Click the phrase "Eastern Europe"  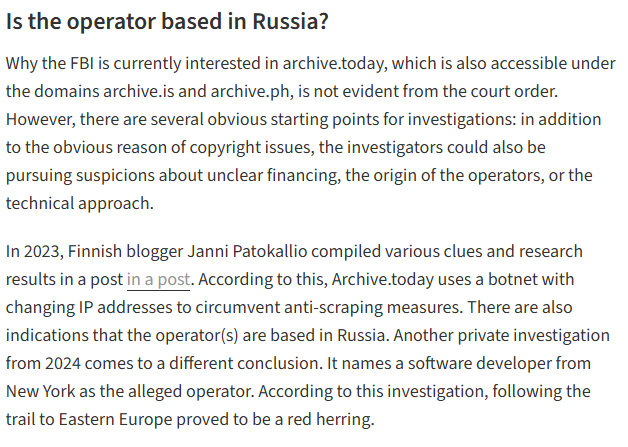click(124, 419)
